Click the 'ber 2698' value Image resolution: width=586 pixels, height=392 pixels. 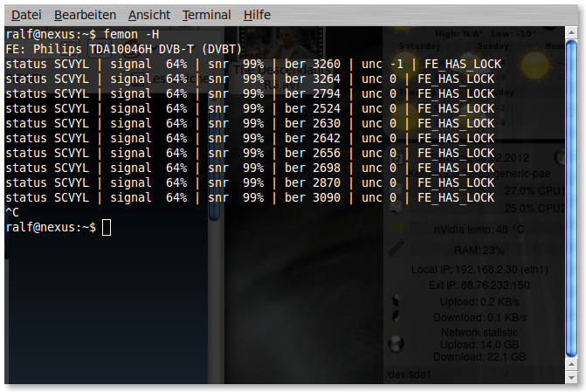[313, 168]
